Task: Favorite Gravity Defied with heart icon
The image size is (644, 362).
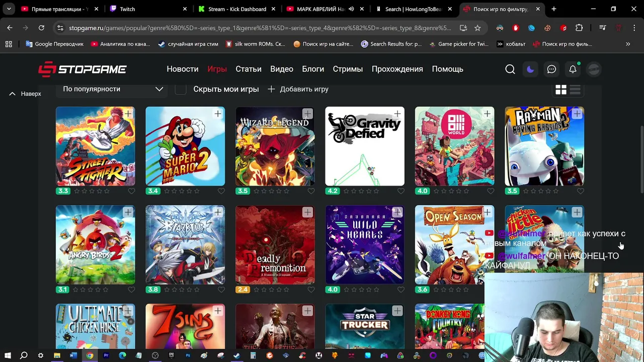Action: pos(401,191)
